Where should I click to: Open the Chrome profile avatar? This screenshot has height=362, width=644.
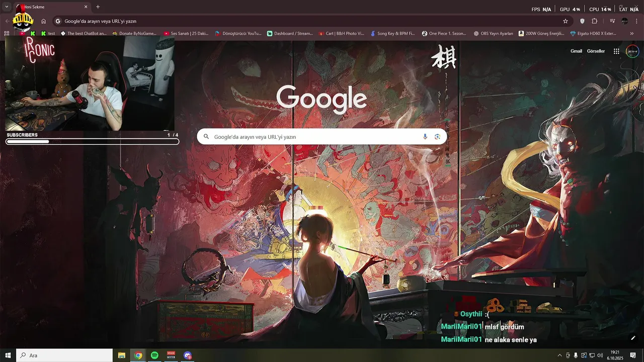pos(625,21)
